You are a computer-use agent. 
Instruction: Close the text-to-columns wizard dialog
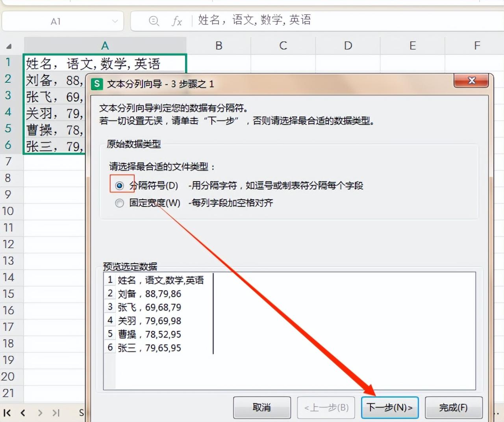[x=471, y=81]
